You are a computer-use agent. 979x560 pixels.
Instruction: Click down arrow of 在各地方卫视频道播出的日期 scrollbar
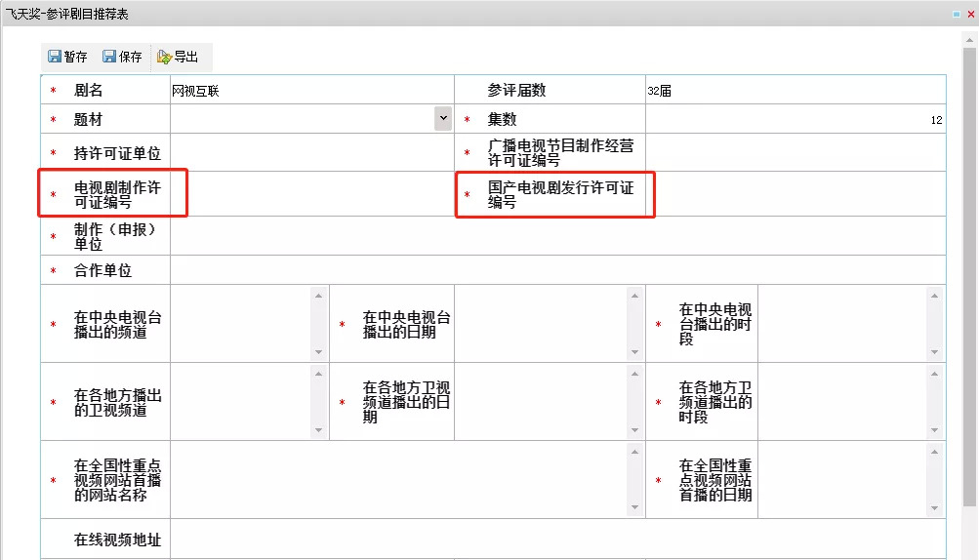[635, 430]
